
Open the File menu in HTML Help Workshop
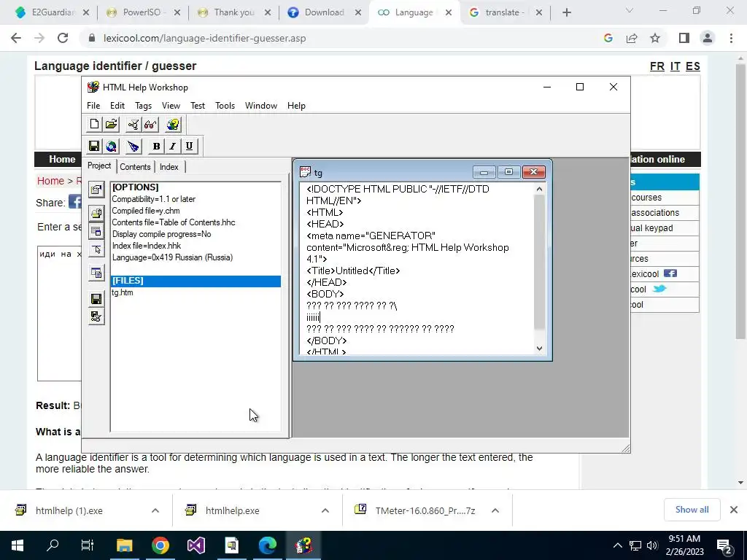point(93,106)
